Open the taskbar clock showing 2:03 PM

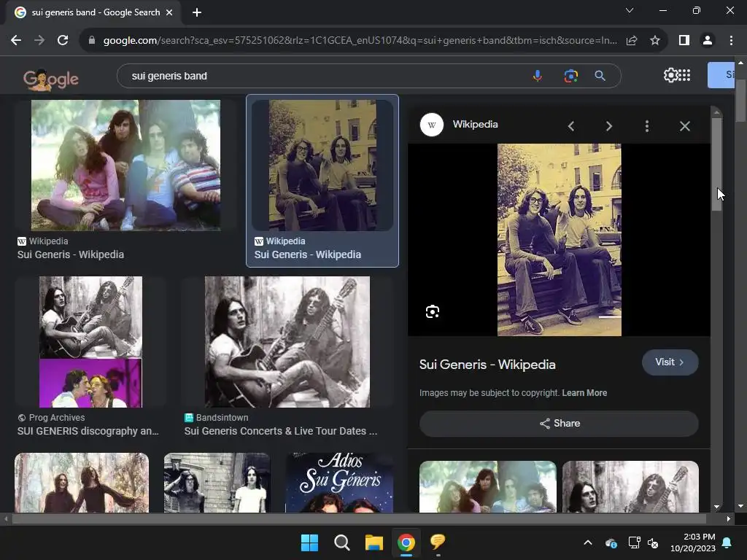pos(693,542)
